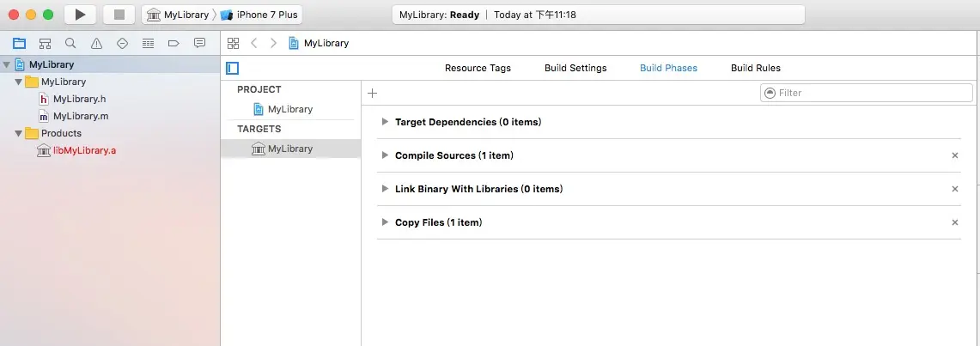
Task: Click the MyLibrary Ready status display
Action: point(598,15)
